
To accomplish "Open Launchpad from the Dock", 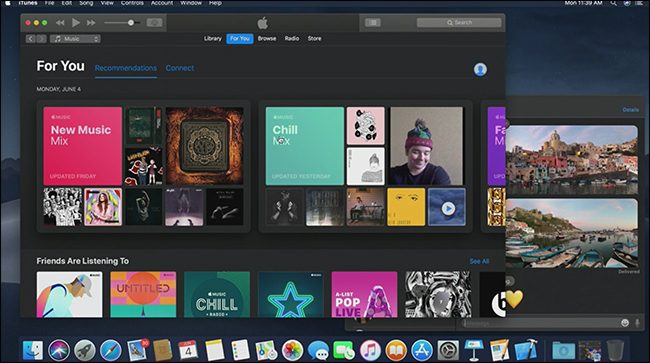I will (x=85, y=350).
